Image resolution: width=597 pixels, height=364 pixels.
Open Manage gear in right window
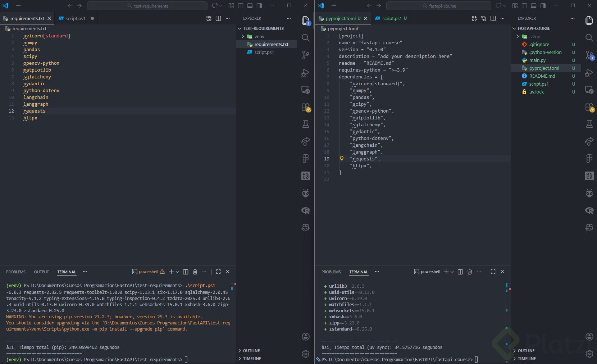pyautogui.click(x=589, y=354)
